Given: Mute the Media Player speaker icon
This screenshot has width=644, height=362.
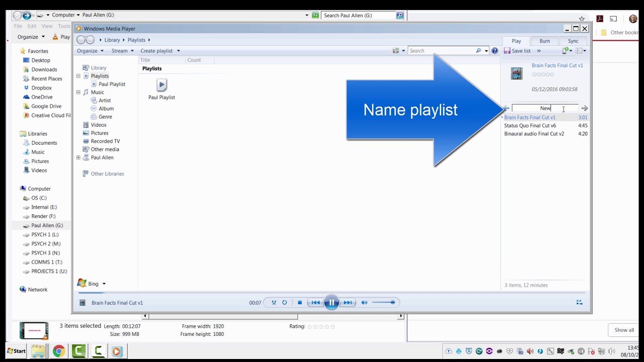Looking at the screenshot, I should point(364,303).
